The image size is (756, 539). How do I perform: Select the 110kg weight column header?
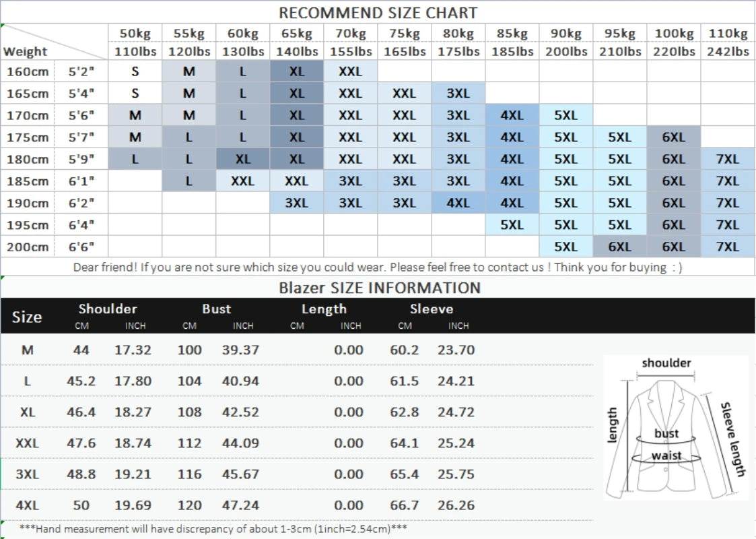(x=727, y=34)
